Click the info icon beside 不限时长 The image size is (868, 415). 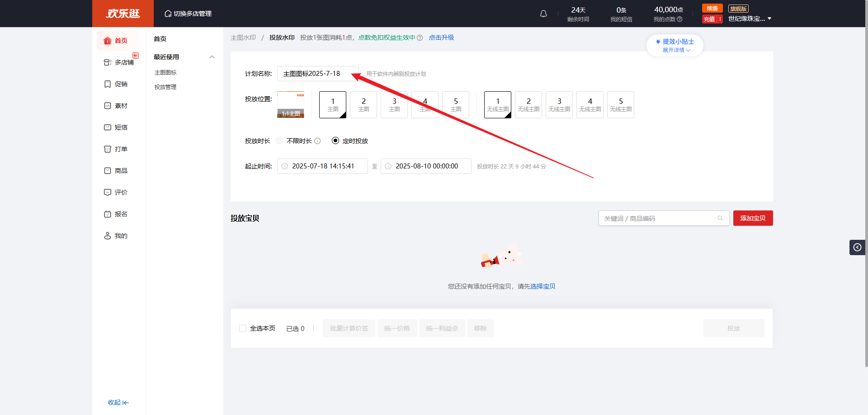(317, 141)
